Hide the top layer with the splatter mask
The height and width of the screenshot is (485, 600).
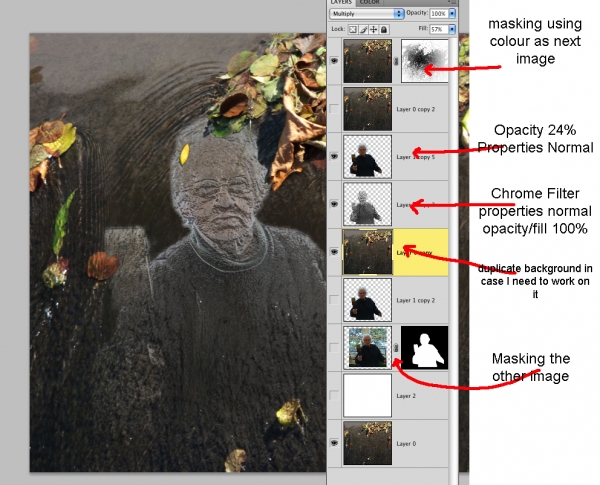334,61
